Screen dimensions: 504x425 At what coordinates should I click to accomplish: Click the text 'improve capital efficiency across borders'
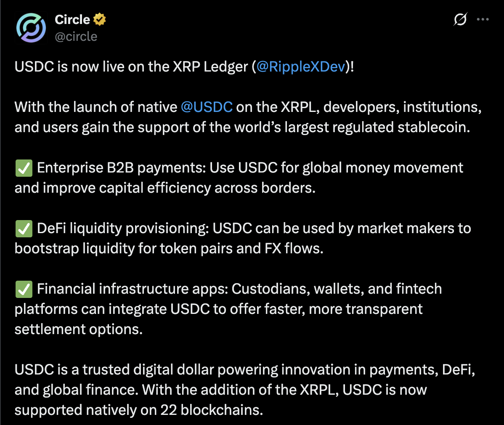pos(179,188)
